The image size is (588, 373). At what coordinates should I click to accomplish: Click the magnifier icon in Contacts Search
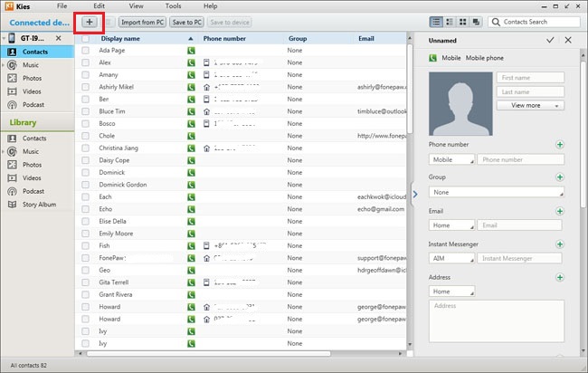pos(496,22)
